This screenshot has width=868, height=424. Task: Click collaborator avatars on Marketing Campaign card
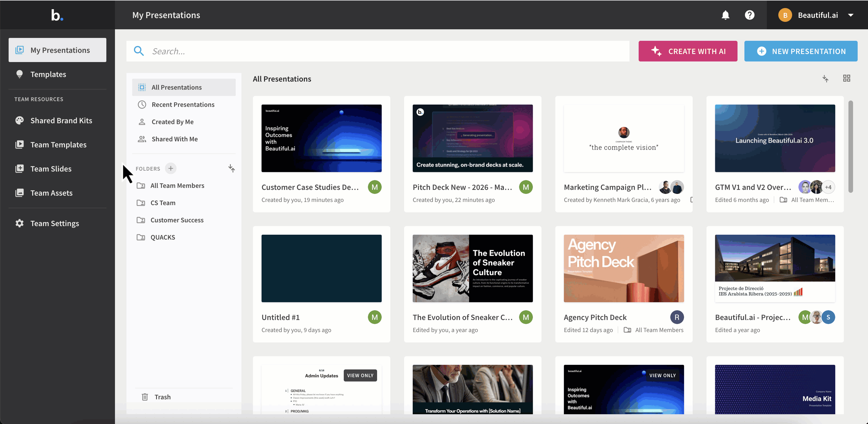(x=671, y=187)
